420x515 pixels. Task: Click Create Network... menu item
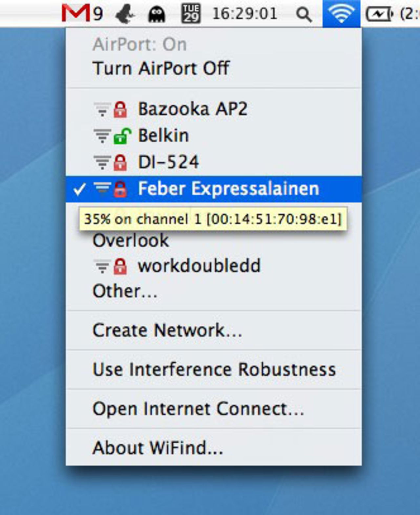coord(167,330)
